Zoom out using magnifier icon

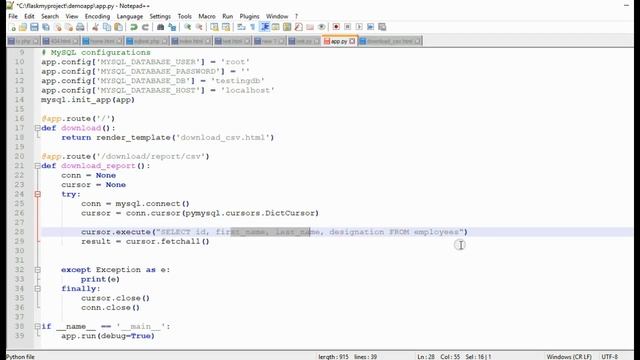[x=199, y=27]
